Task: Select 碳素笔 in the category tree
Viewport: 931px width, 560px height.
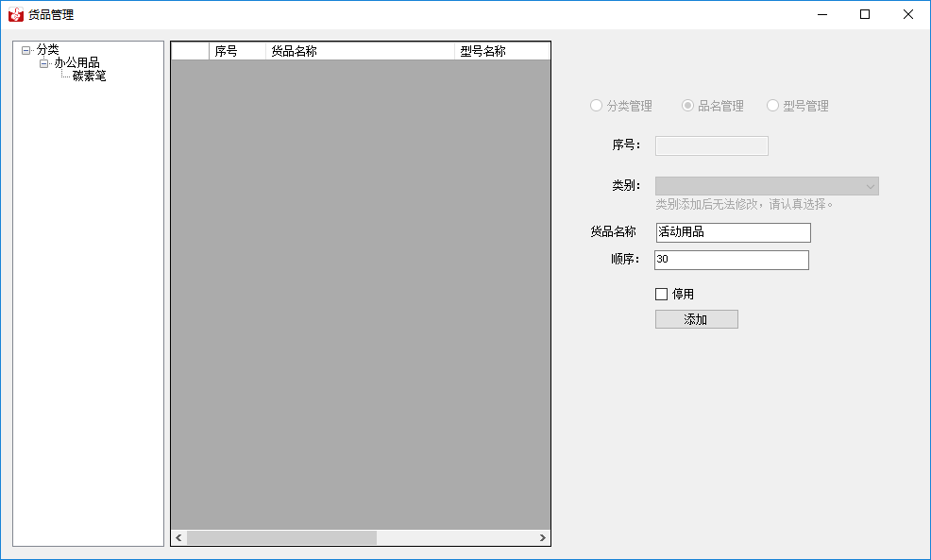Action: tap(89, 76)
